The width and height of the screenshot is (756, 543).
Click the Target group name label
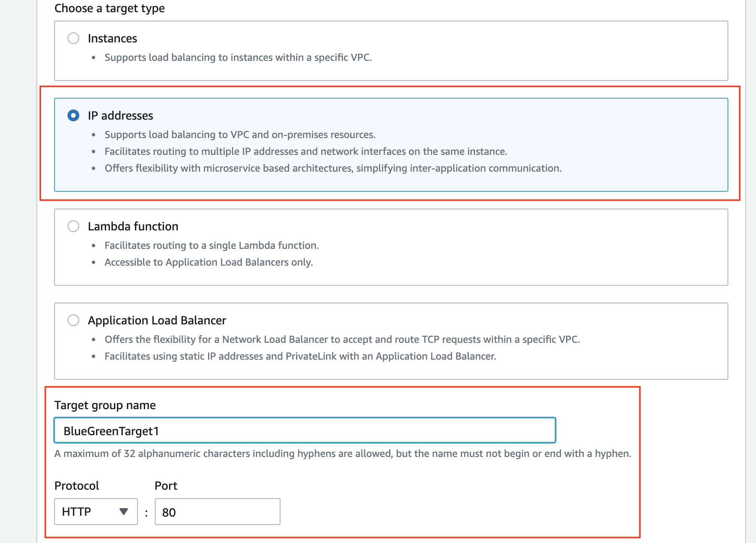(104, 405)
